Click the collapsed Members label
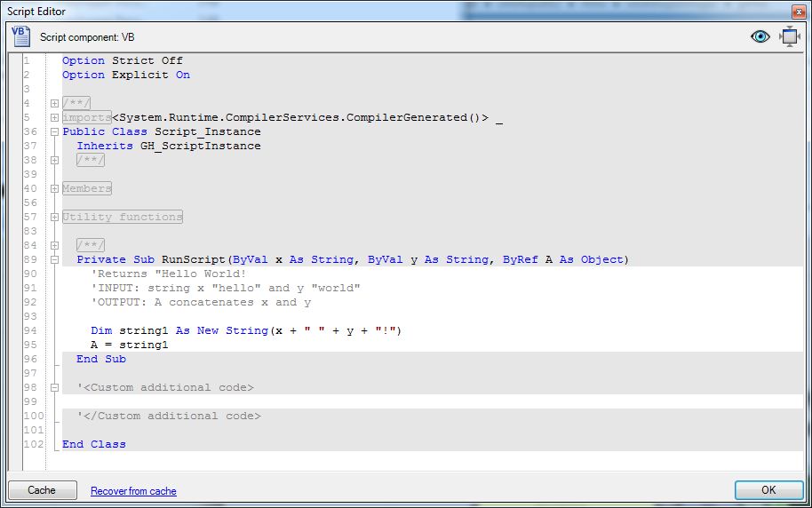Image resolution: width=812 pixels, height=508 pixels. coord(87,188)
